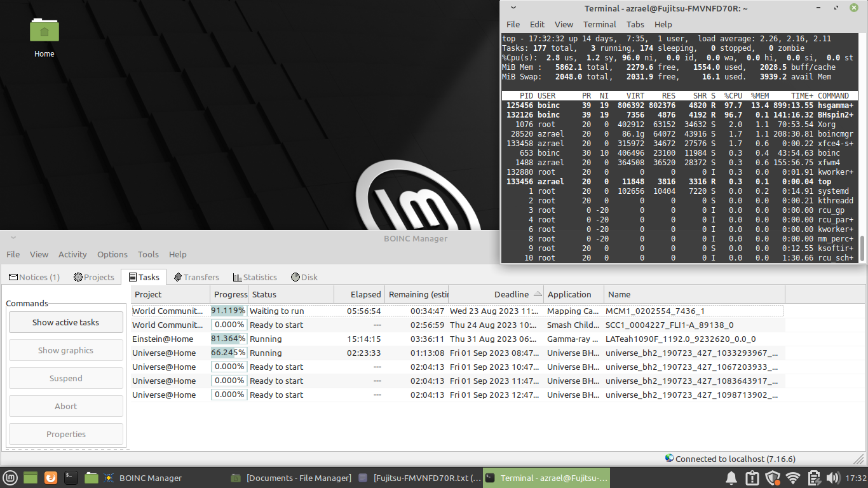
Task: Open the Activity menu
Action: coord(72,254)
